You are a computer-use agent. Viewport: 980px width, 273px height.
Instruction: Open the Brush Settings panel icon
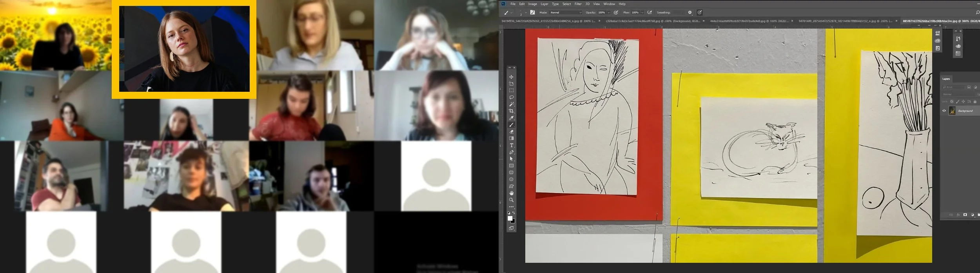[532, 13]
